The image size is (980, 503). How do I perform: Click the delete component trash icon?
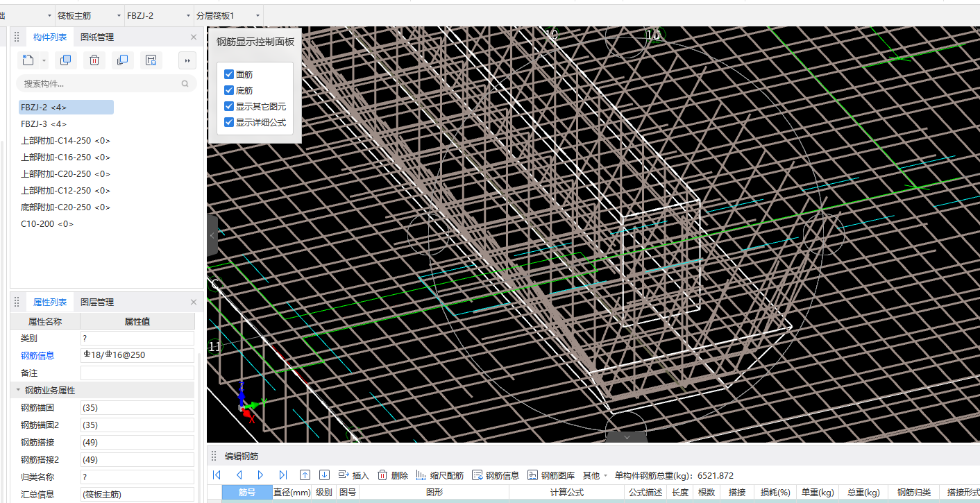click(x=94, y=60)
